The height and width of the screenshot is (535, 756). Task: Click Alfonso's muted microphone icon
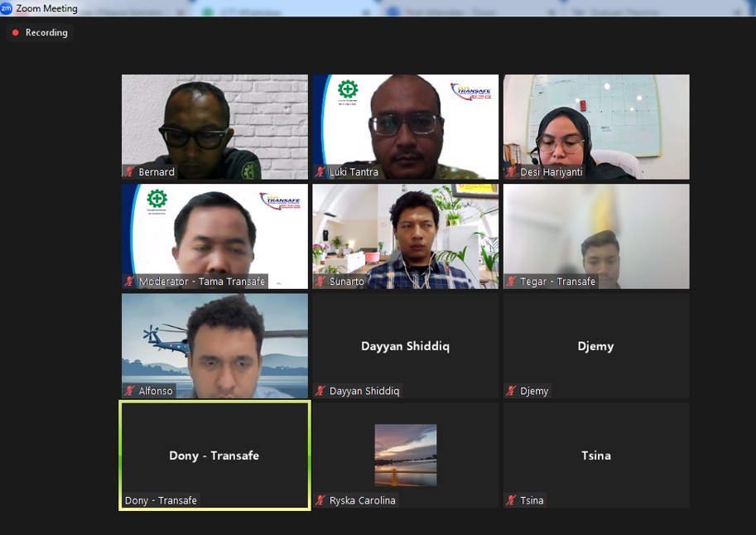(x=130, y=391)
